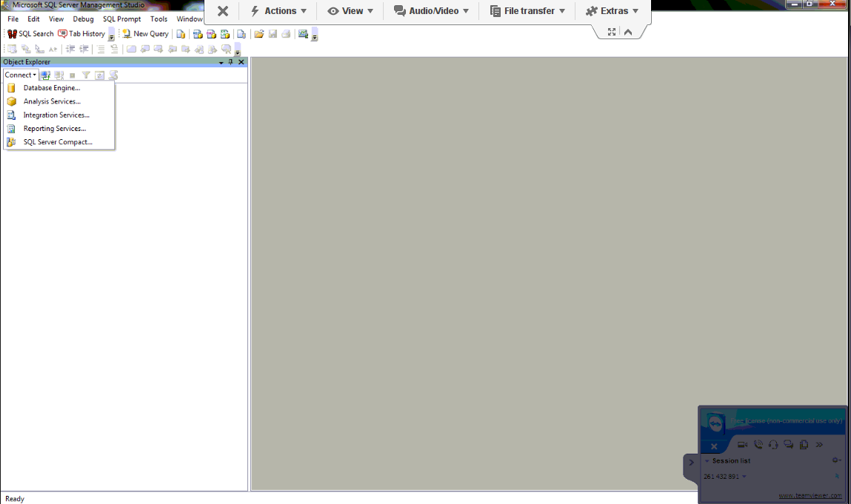This screenshot has width=851, height=504.
Task: Click Disconnect icon in Object Explorer
Action: click(x=59, y=75)
